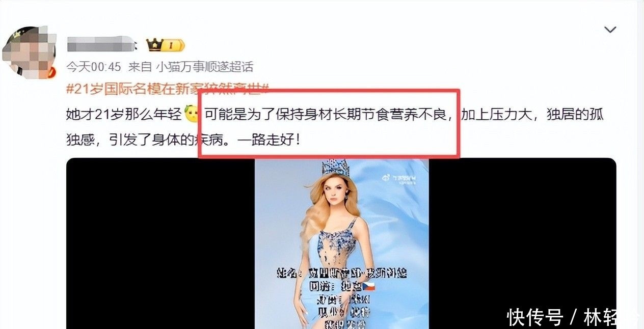Click the yellow level I badge
This screenshot has width=644, height=329.
tap(173, 46)
